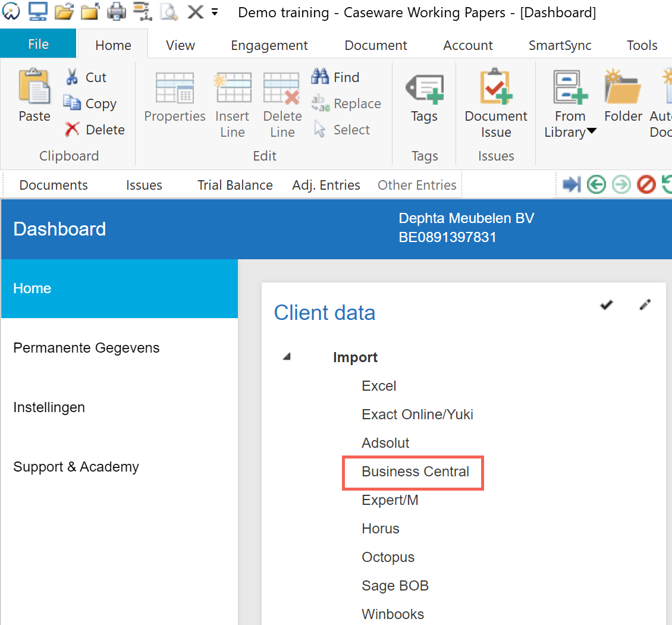Click Insert Line button
The height and width of the screenshot is (625, 672).
pos(233,105)
